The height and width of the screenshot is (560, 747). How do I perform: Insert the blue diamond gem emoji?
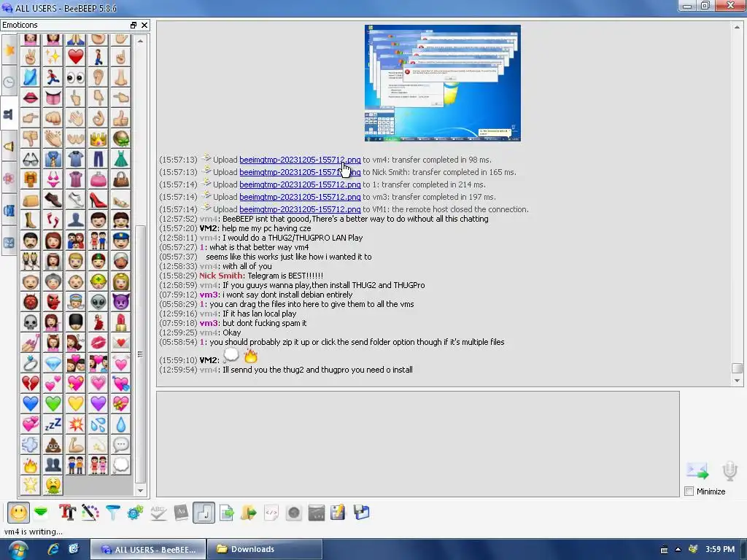coord(53,363)
